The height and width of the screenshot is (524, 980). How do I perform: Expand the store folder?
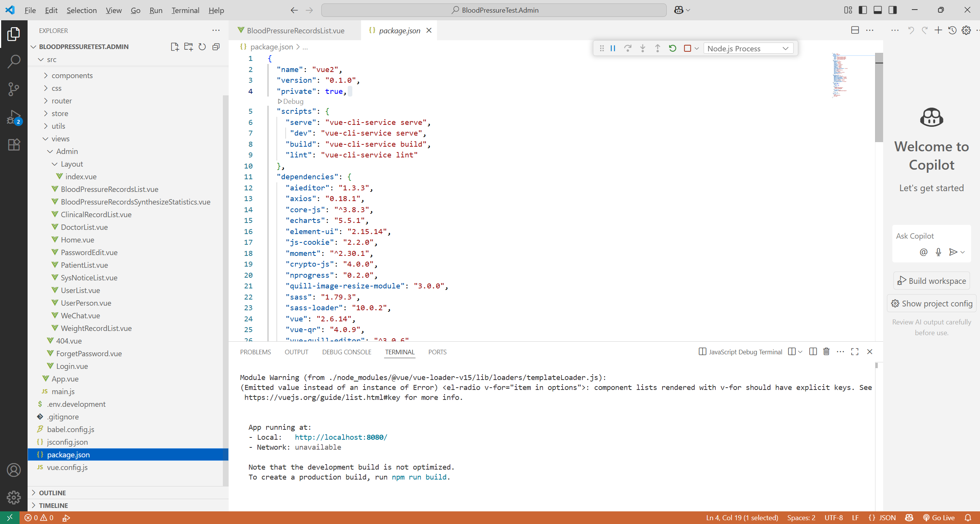tap(128, 113)
